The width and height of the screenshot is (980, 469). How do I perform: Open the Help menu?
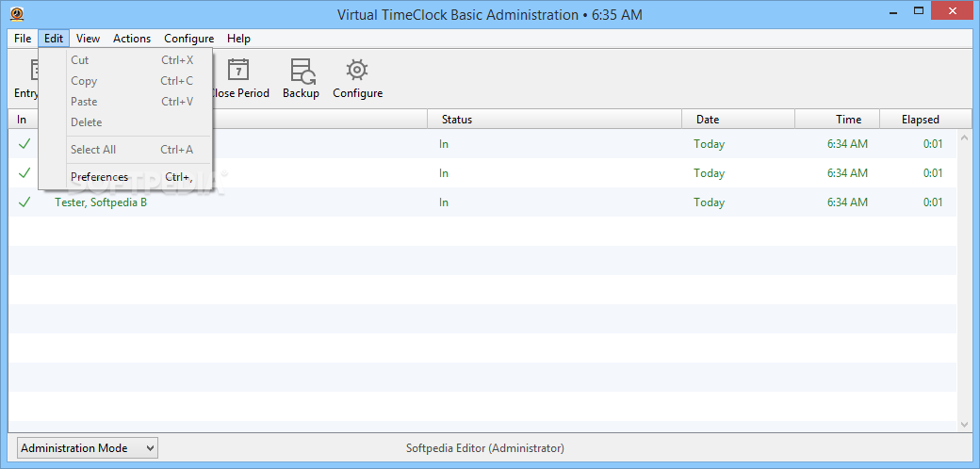pyautogui.click(x=238, y=38)
